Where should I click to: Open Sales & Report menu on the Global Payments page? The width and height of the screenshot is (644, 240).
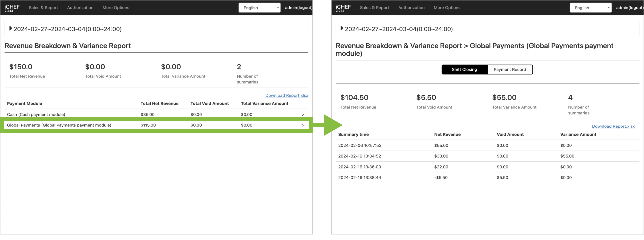coord(374,8)
